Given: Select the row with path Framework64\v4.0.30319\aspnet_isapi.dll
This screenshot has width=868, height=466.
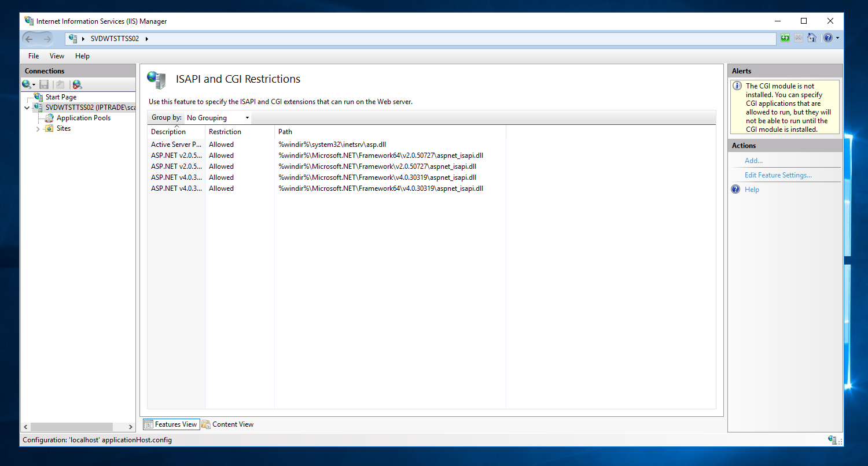Looking at the screenshot, I should (x=326, y=188).
